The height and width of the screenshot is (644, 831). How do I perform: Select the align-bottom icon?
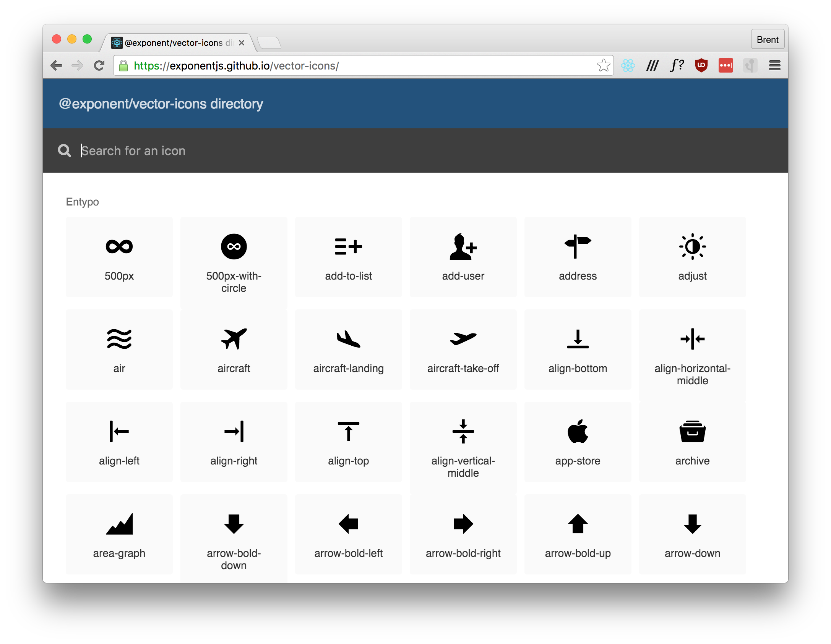[x=578, y=339]
